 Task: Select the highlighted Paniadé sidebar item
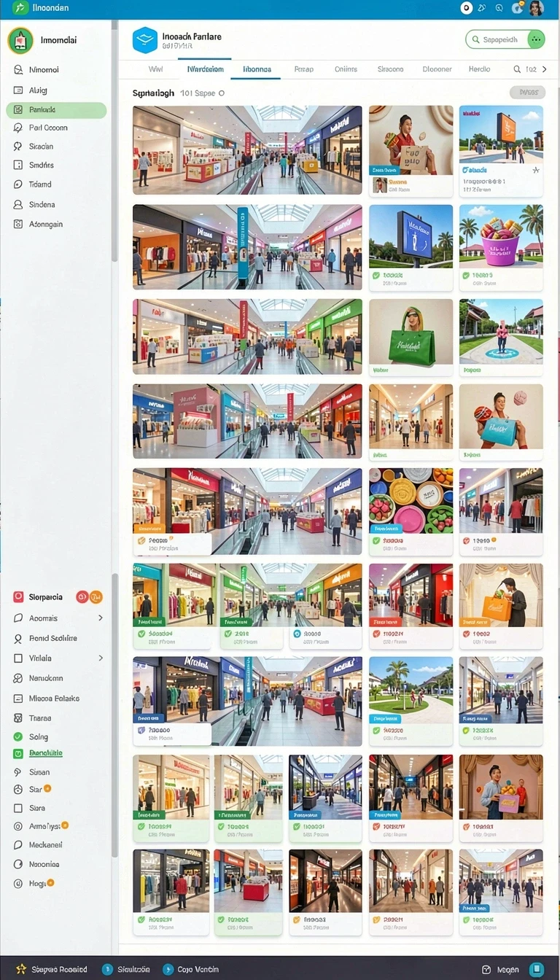click(x=56, y=110)
